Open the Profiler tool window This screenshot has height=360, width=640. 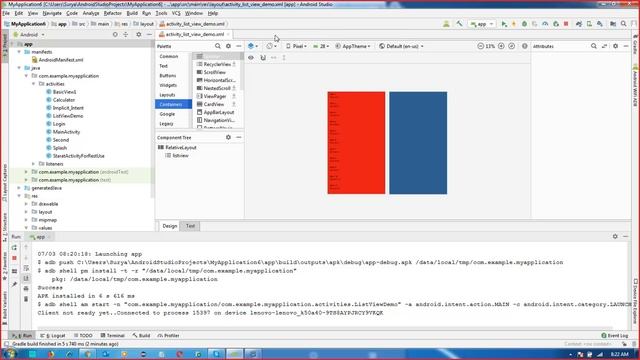tap(169, 336)
